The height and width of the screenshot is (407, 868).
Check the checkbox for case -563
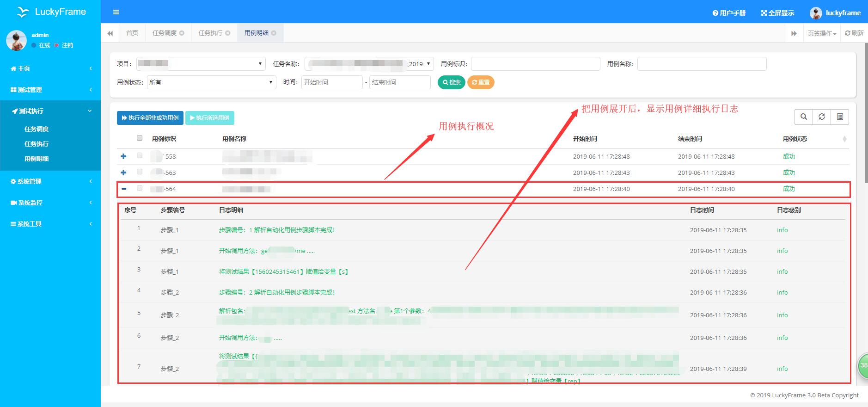tap(140, 172)
